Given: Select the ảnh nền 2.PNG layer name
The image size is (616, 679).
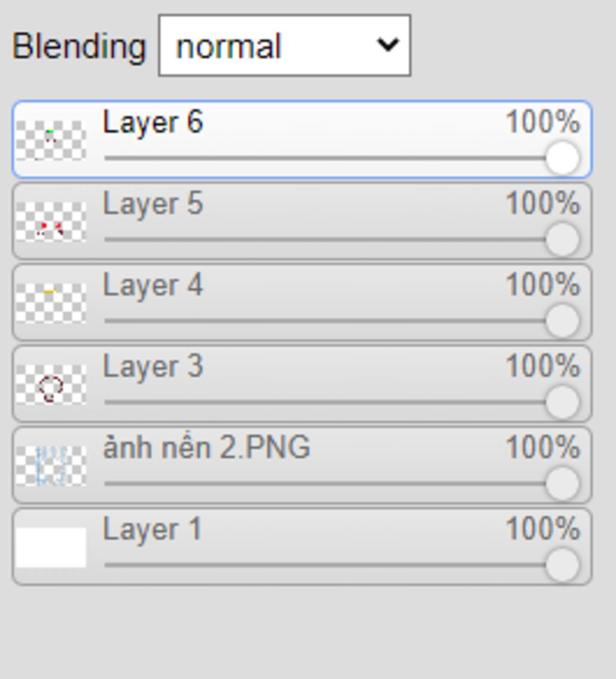Looking at the screenshot, I should pyautogui.click(x=206, y=448).
